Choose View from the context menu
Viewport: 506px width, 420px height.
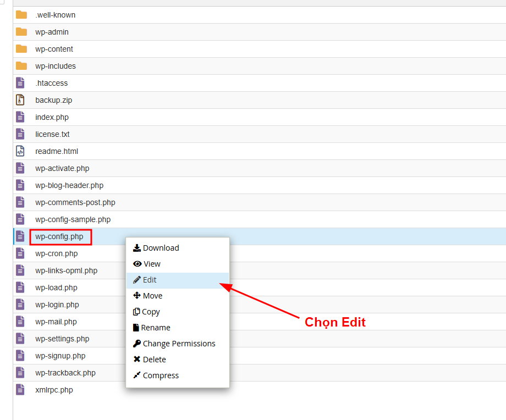point(178,264)
